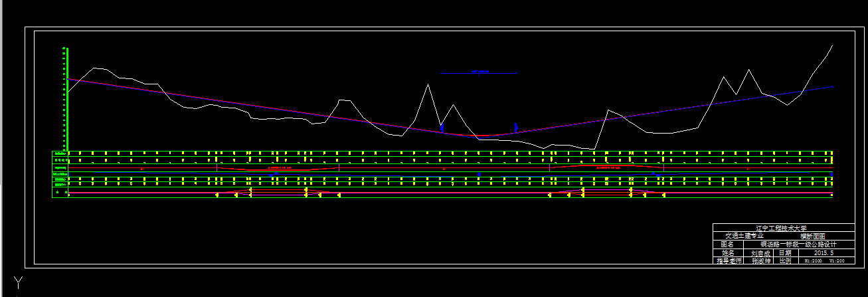Select the drawing name 铜汤路一标段一级公路设计

pyautogui.click(x=798, y=245)
